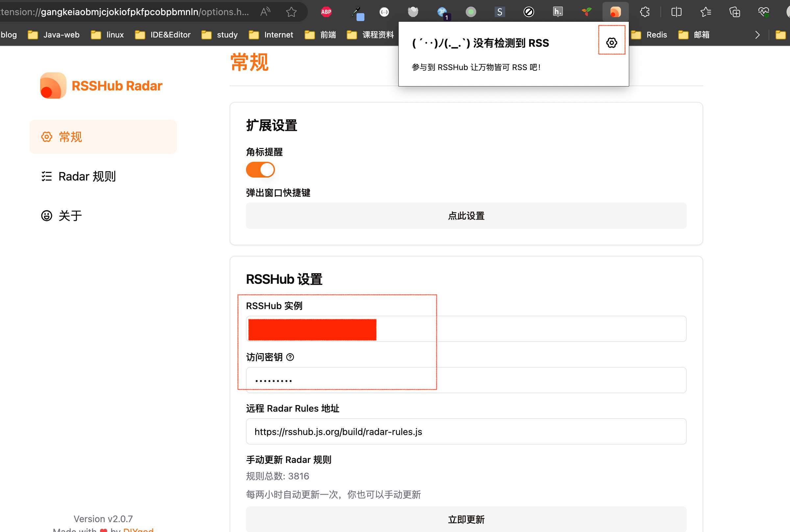Click the split screen icon
The height and width of the screenshot is (532, 790).
(676, 12)
